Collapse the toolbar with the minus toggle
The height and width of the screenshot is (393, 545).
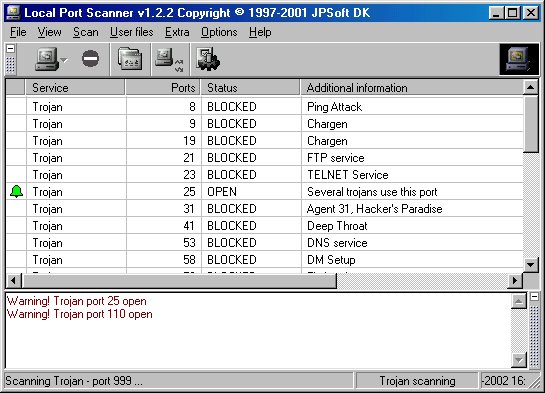click(x=10, y=48)
